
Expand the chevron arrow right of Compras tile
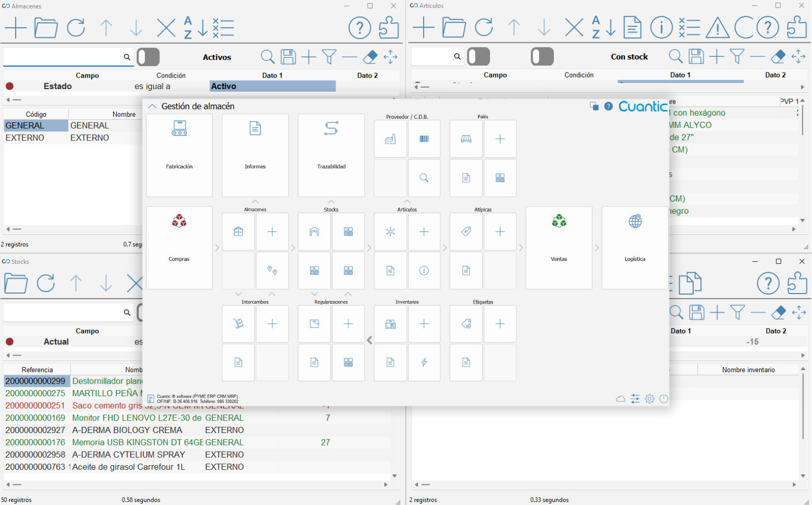click(x=217, y=248)
